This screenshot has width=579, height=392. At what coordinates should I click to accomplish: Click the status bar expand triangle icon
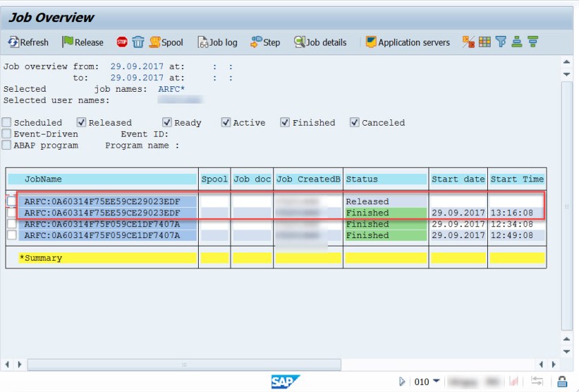pos(402,381)
